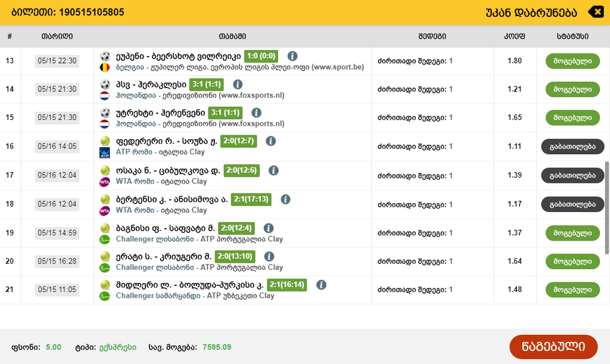Click score badge 1:0 (0:0)

[261, 56]
